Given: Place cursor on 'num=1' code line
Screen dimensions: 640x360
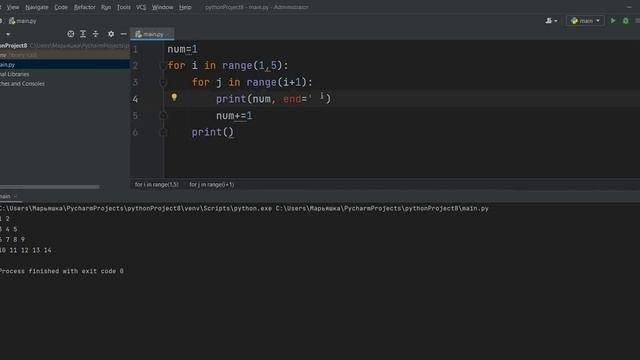Looking at the screenshot, I should tap(182, 49).
